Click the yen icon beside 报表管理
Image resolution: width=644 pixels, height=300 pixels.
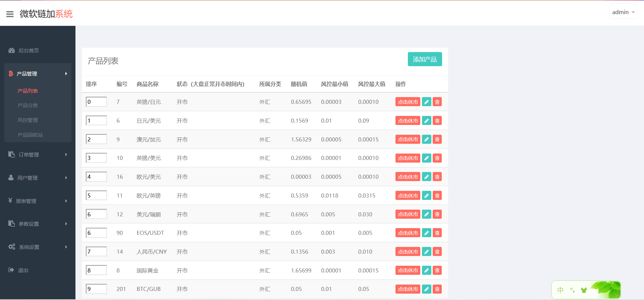(x=10, y=200)
